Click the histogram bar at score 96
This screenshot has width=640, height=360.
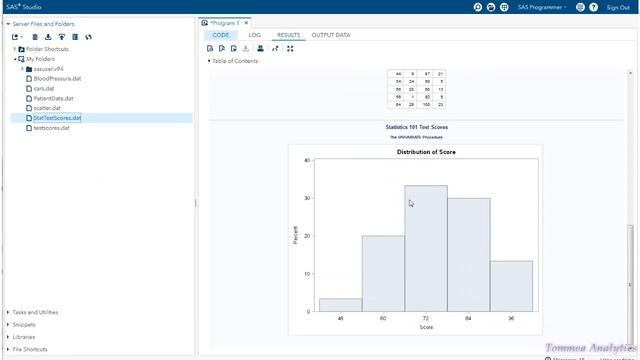coord(511,286)
